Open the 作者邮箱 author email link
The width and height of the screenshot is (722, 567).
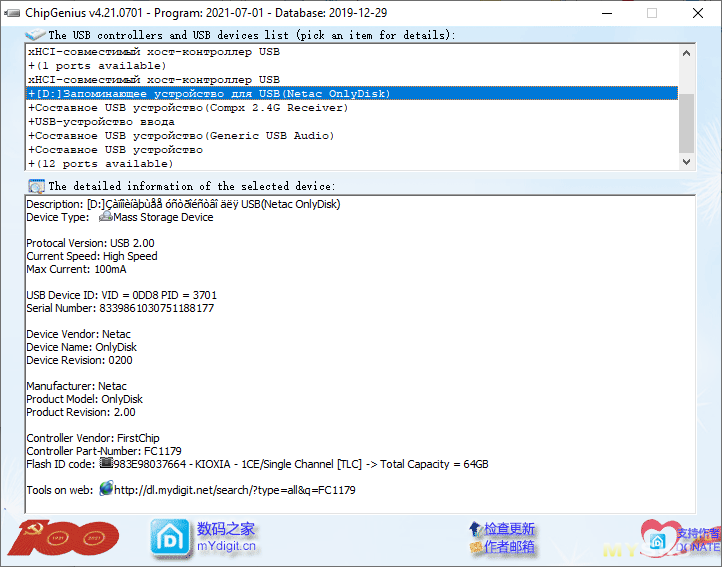tap(509, 547)
